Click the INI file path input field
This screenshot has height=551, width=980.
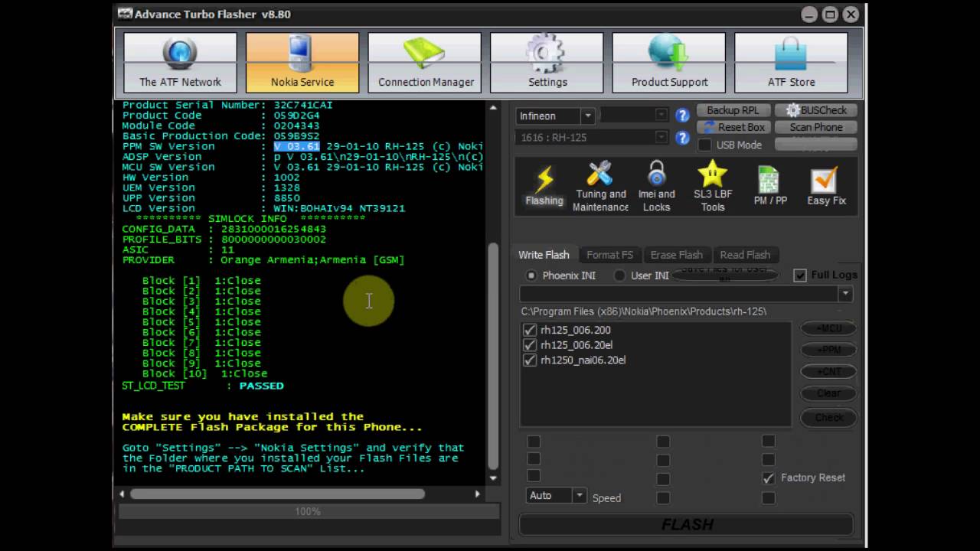(x=679, y=294)
